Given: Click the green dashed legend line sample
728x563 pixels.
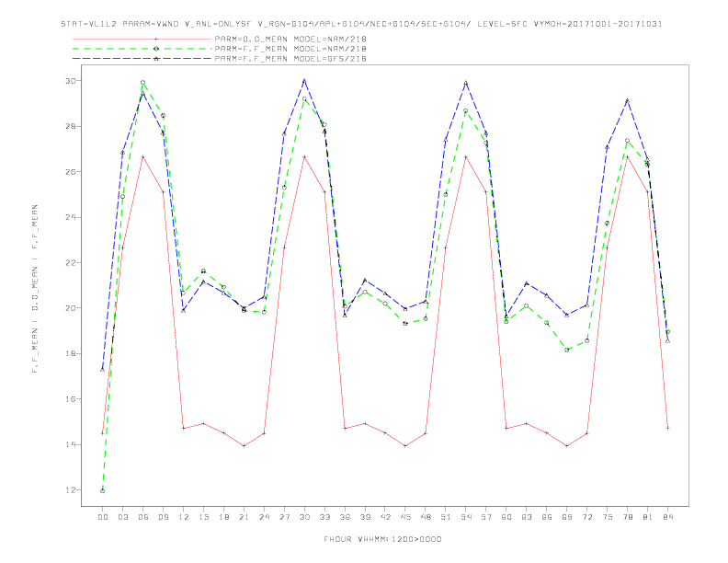Looking at the screenshot, I should click(x=142, y=49).
